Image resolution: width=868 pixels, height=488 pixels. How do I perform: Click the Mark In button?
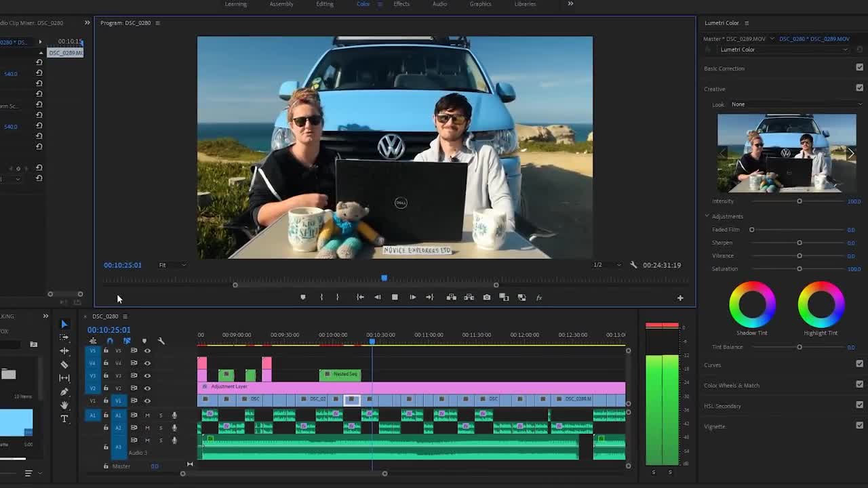321,298
